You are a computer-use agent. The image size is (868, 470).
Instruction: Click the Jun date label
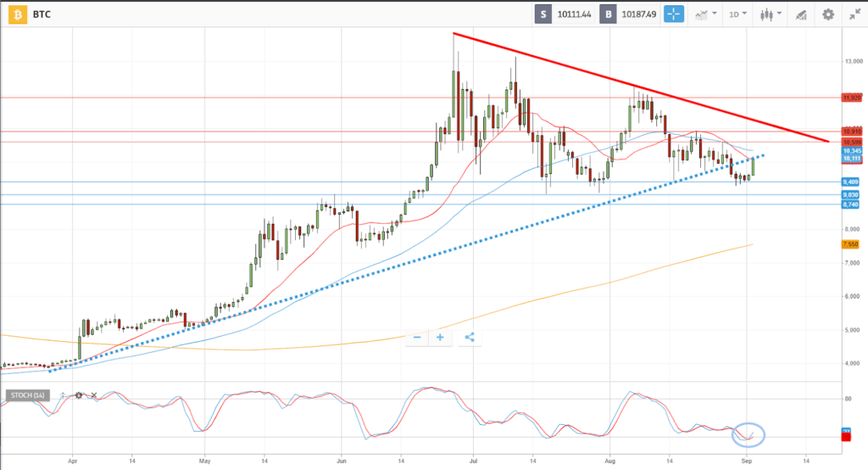pos(342,461)
